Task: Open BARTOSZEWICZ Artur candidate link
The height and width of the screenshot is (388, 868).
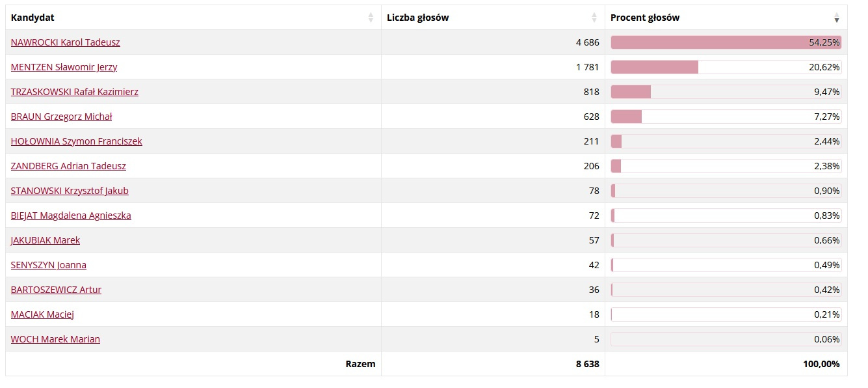Action: pyautogui.click(x=57, y=290)
